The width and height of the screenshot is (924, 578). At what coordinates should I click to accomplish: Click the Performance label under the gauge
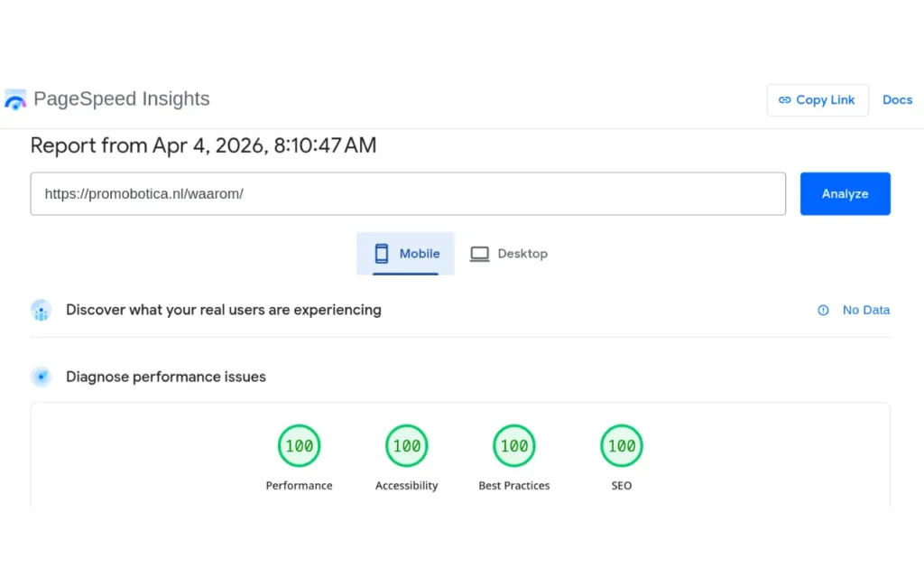coord(299,486)
